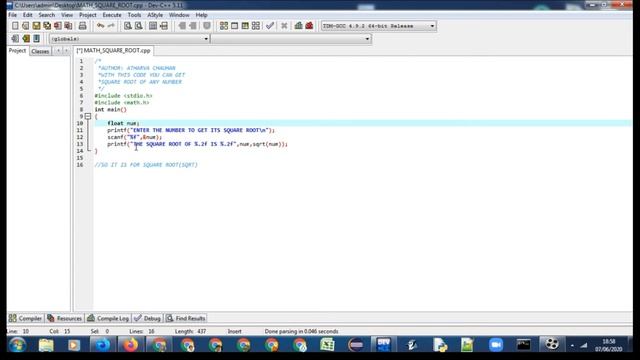
Task: Undo the last edit
Action: [100, 26]
